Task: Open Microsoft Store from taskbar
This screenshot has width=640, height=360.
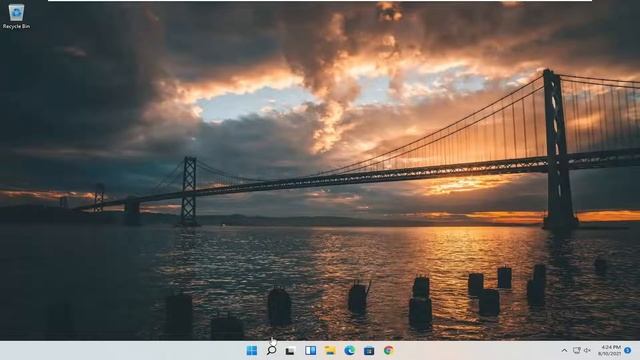Action: (x=369, y=351)
